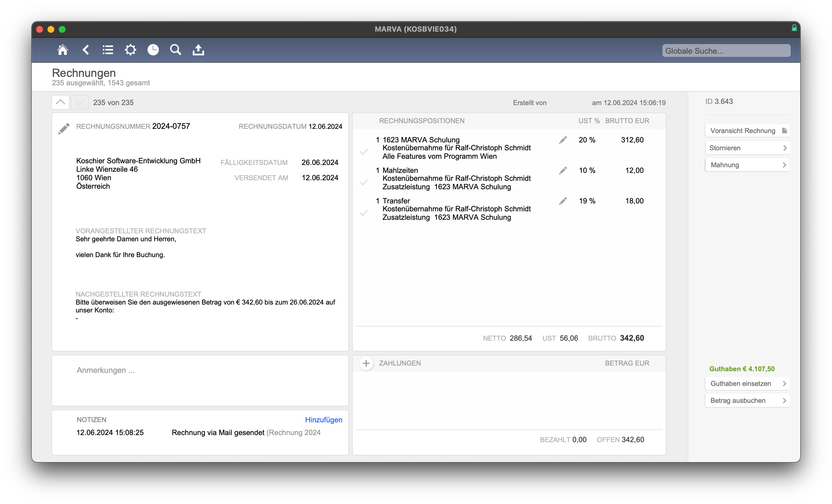Click the Brutto total 342,60
The image size is (832, 504).
(x=632, y=338)
